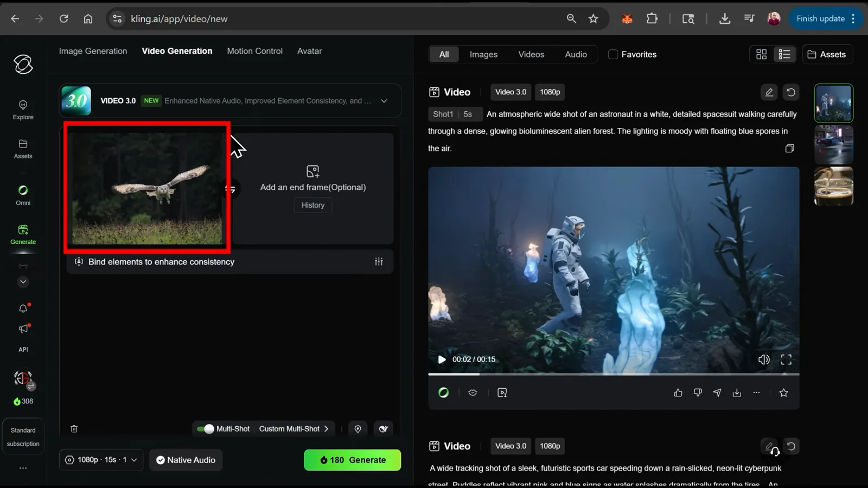Toggle the Multi-Shot switch
The image size is (868, 488).
(205, 429)
